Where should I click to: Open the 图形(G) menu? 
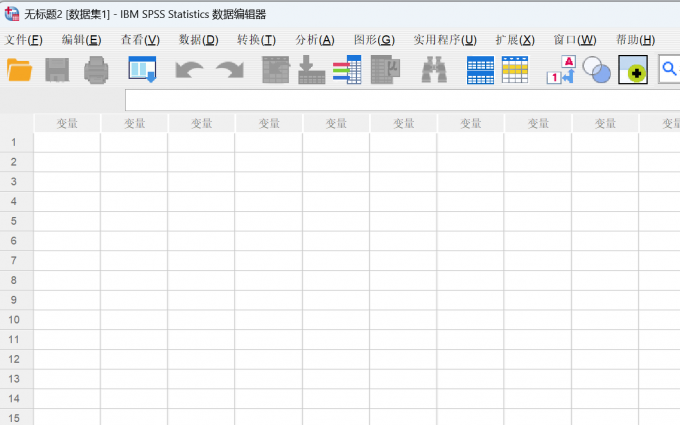[374, 40]
